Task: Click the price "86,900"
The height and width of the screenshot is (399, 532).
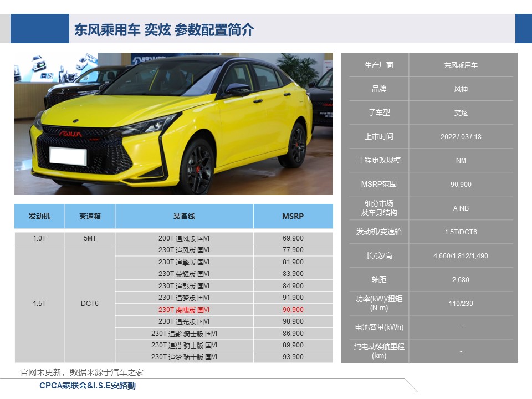Action: [x=293, y=334]
